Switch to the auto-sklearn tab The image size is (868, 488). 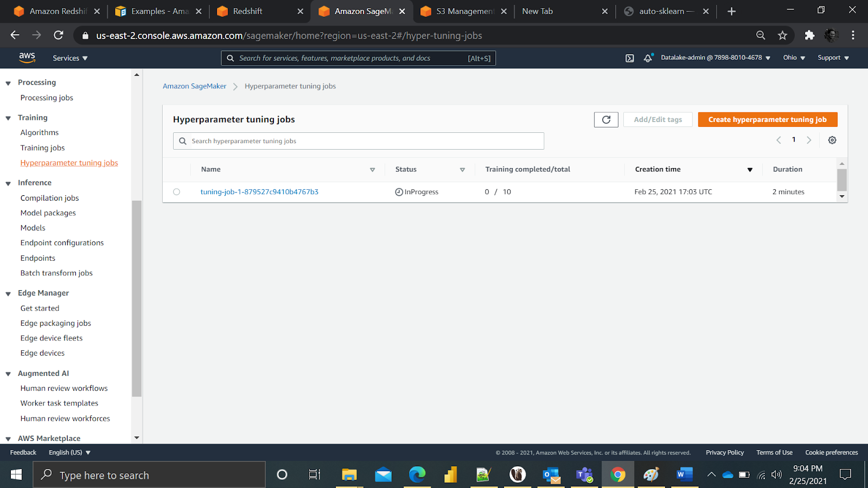[x=666, y=11]
